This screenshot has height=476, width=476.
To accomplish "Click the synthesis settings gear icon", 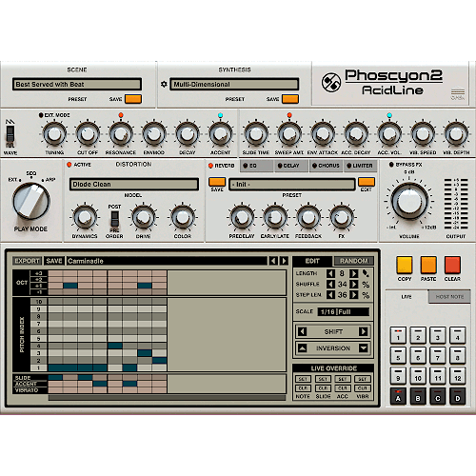I will [x=164, y=84].
